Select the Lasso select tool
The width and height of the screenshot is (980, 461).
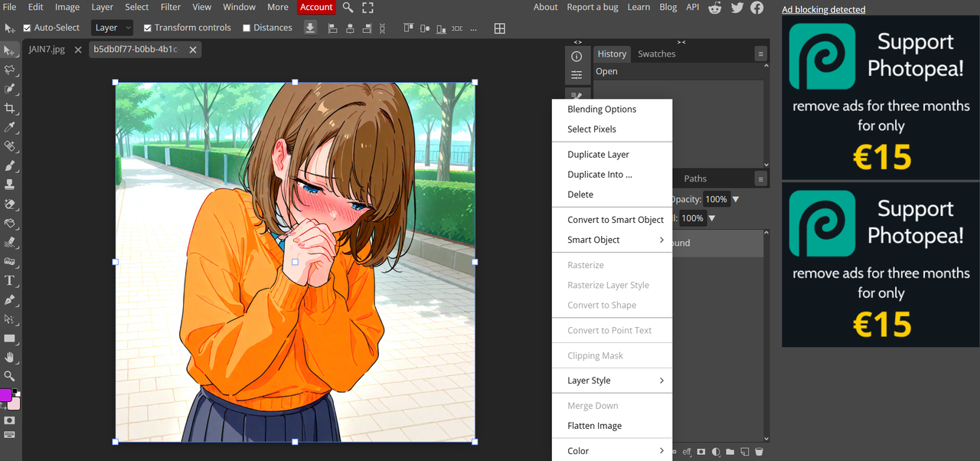(x=10, y=70)
